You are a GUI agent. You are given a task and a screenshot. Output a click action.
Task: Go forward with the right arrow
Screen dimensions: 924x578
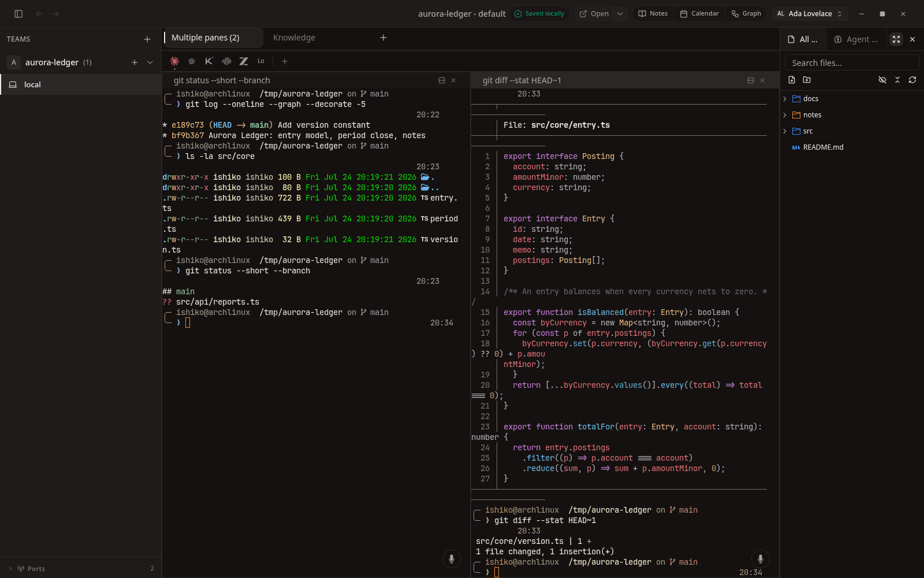click(55, 14)
